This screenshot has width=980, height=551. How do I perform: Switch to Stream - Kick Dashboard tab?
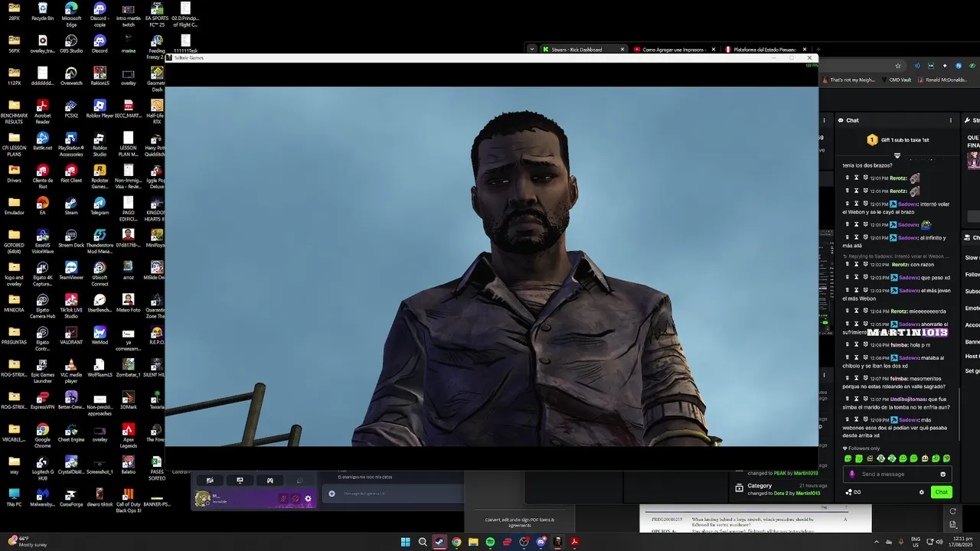coord(583,49)
